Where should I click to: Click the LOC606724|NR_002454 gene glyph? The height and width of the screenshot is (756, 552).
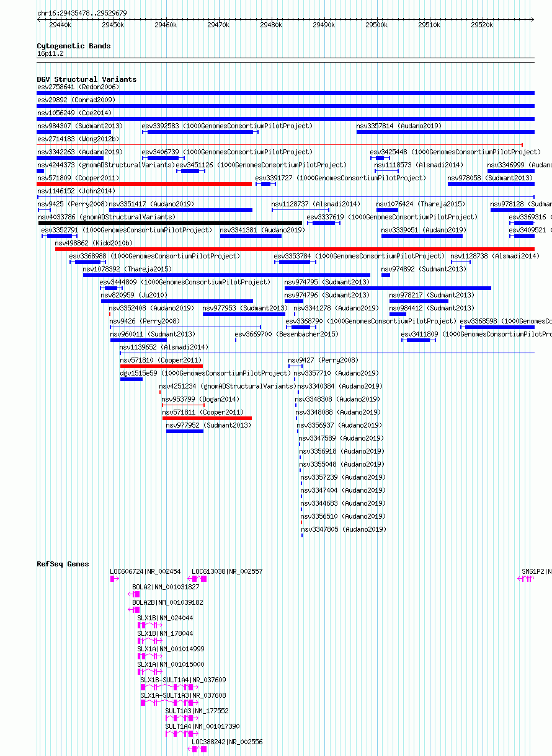115,578
